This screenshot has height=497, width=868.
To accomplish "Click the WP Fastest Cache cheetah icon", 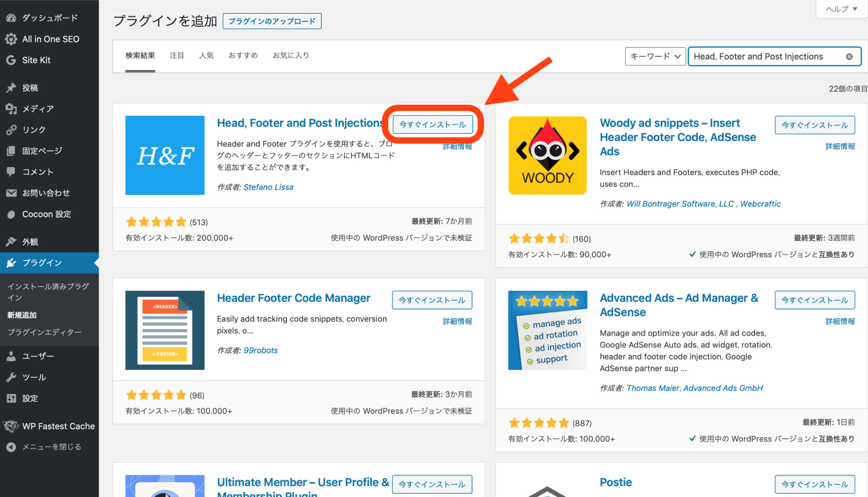I will (x=11, y=426).
